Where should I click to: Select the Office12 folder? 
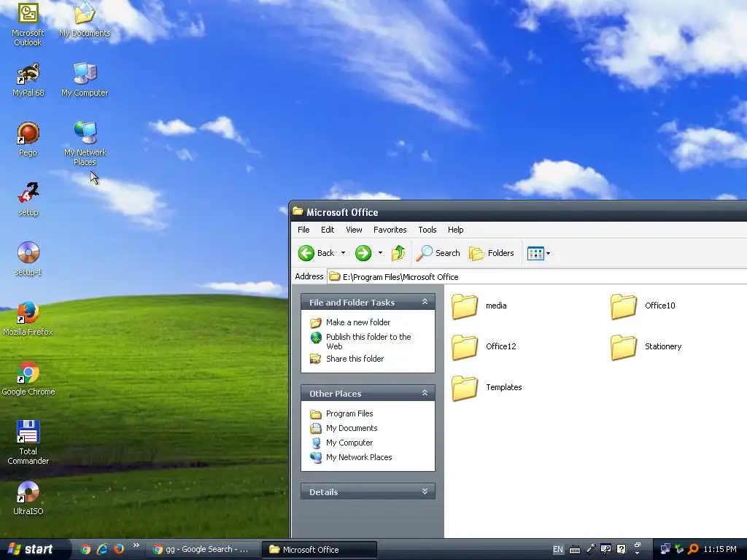tap(484, 346)
